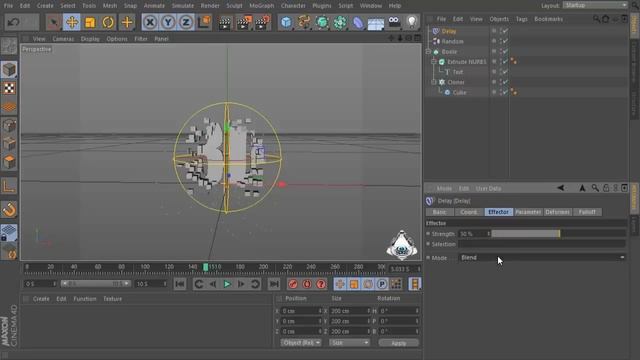Click the Apply button
Image resolution: width=640 pixels, height=360 pixels.
[398, 343]
